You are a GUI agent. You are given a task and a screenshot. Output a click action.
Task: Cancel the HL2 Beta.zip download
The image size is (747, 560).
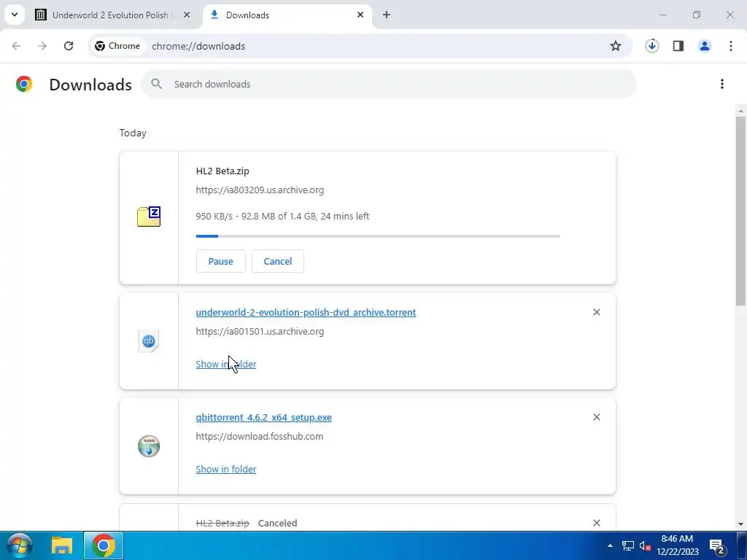click(x=278, y=262)
